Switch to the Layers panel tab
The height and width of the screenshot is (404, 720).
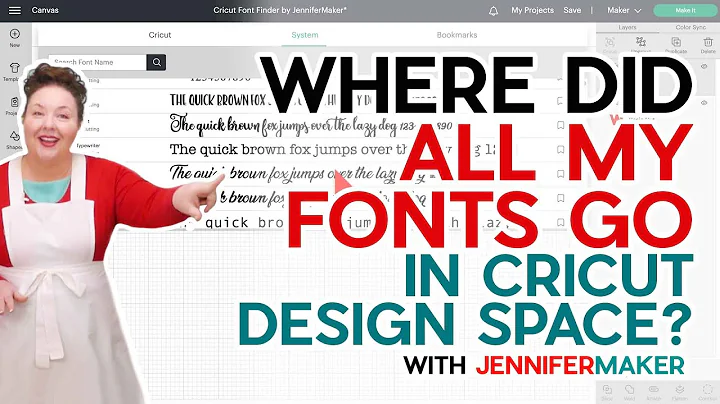point(627,28)
